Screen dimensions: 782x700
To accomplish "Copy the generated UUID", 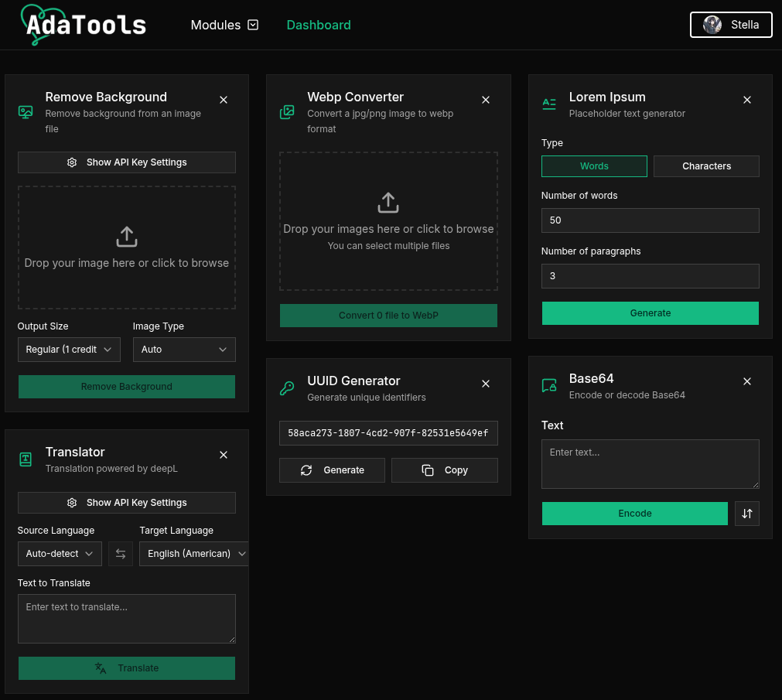I will [445, 470].
